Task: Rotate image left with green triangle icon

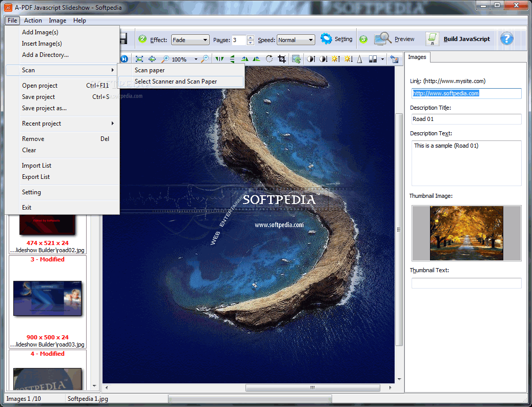Action: [244, 59]
